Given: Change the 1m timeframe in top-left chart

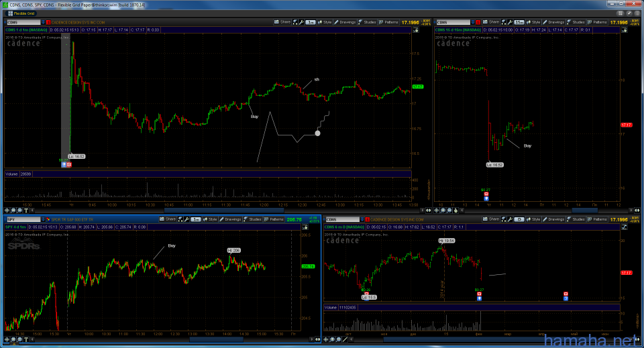Looking at the screenshot, I should (311, 22).
